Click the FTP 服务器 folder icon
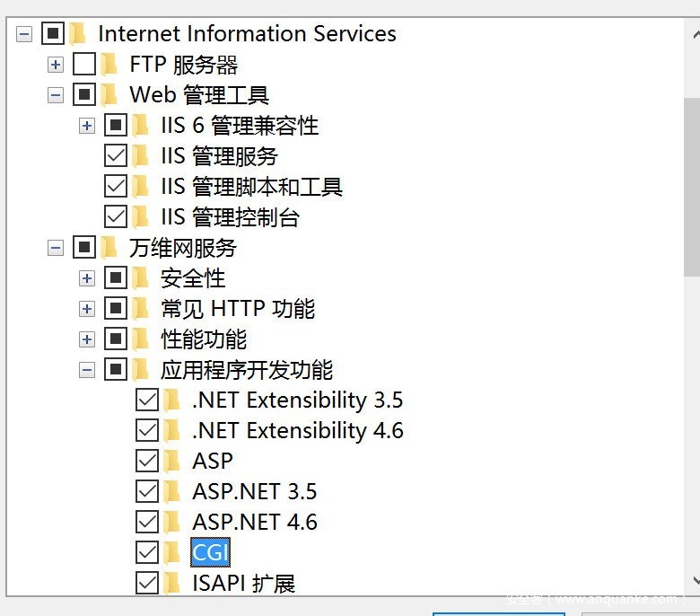 [x=109, y=65]
